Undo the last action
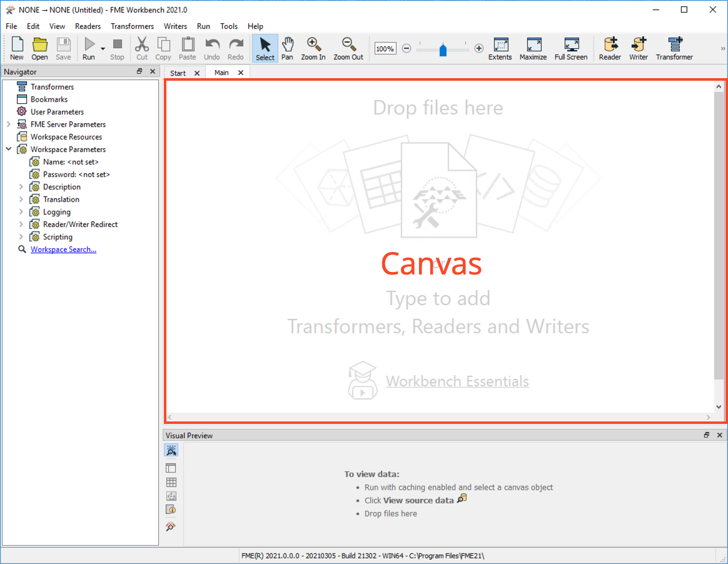The width and height of the screenshot is (728, 564). click(x=212, y=48)
